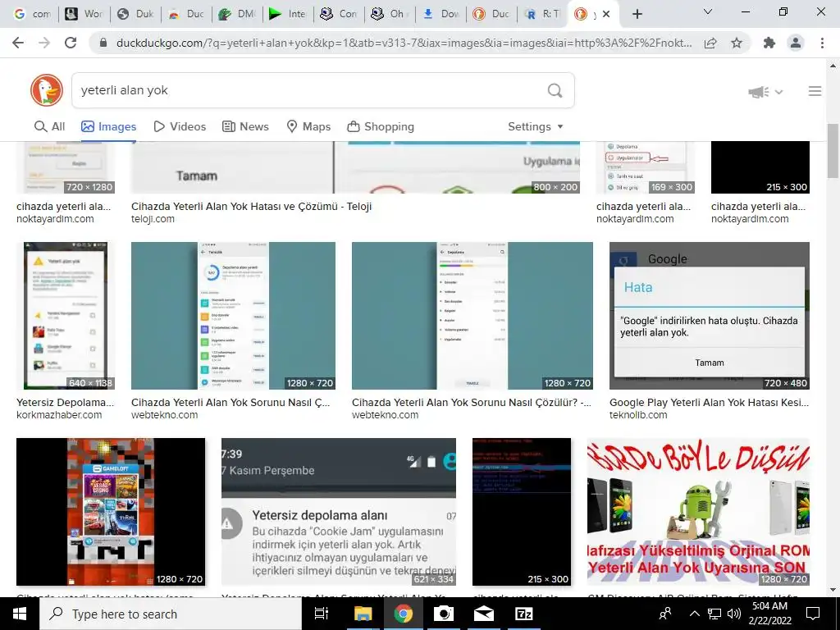Screen dimensions: 840x630
Task: Open the korkmazhaber 640 × 1138 thumbnail
Action: [x=66, y=316]
